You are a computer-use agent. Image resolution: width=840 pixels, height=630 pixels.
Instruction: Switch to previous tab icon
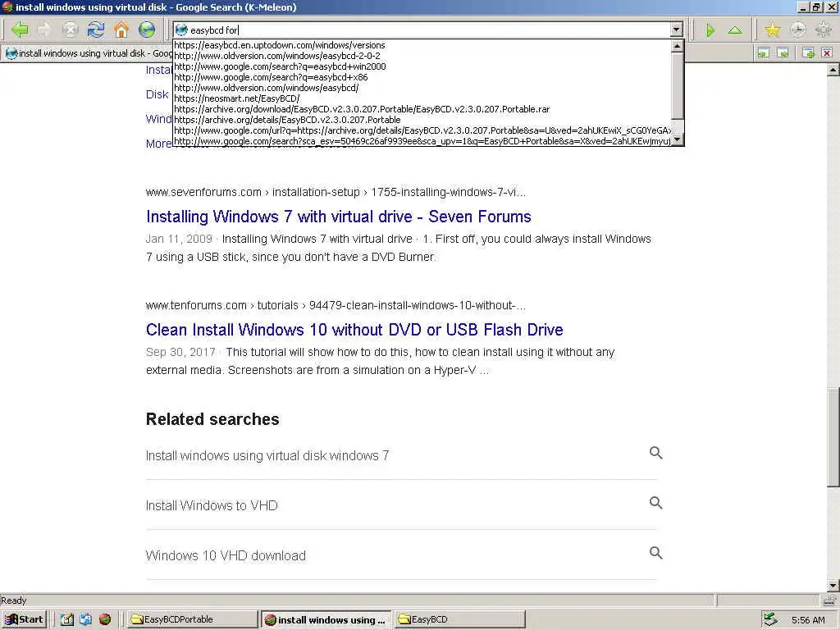764,52
